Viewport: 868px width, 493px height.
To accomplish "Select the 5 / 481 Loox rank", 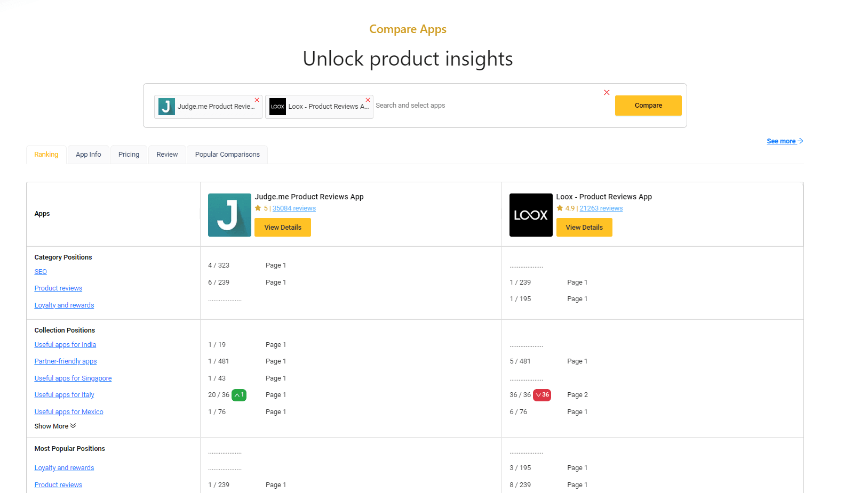I will click(x=520, y=361).
